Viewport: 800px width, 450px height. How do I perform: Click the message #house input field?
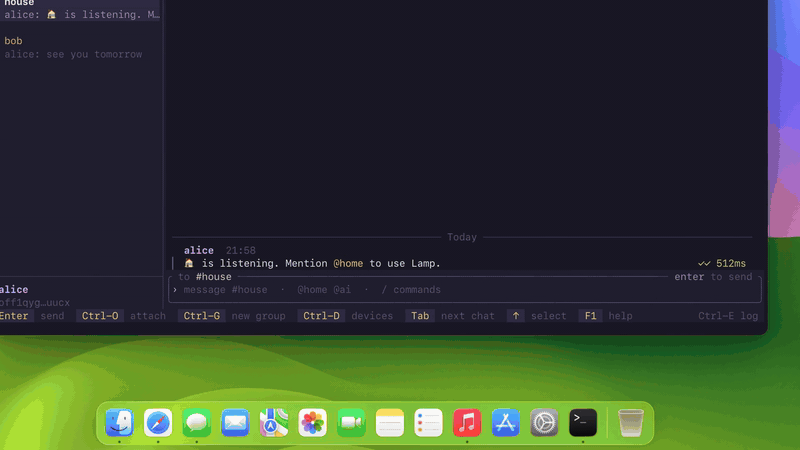[x=465, y=290]
